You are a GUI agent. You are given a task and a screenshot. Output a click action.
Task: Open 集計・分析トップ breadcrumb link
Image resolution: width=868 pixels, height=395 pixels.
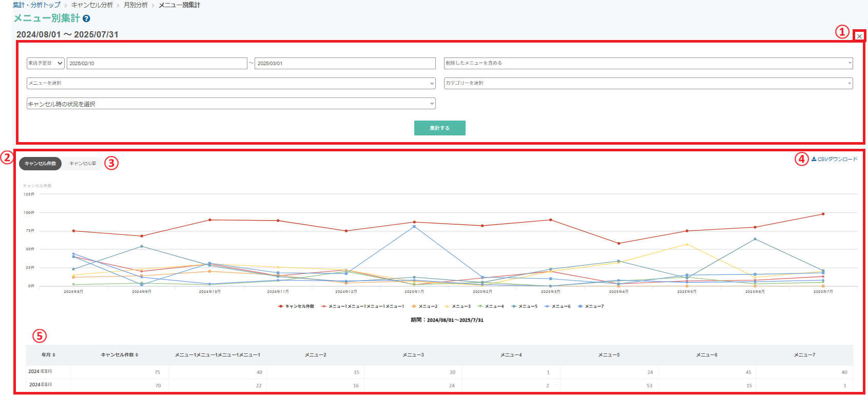point(36,5)
